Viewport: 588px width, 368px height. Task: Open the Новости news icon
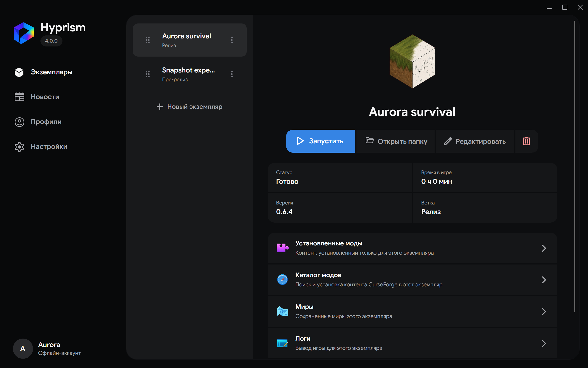(x=20, y=97)
